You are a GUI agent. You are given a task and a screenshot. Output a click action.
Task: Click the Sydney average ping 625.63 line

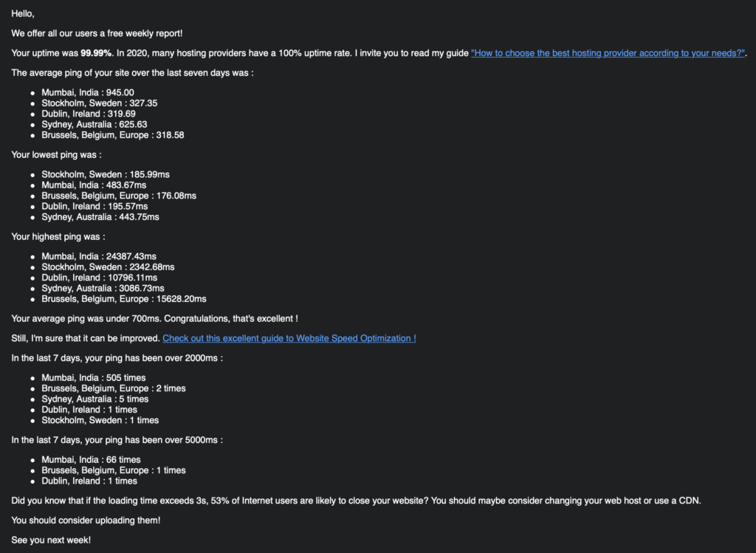(x=94, y=124)
